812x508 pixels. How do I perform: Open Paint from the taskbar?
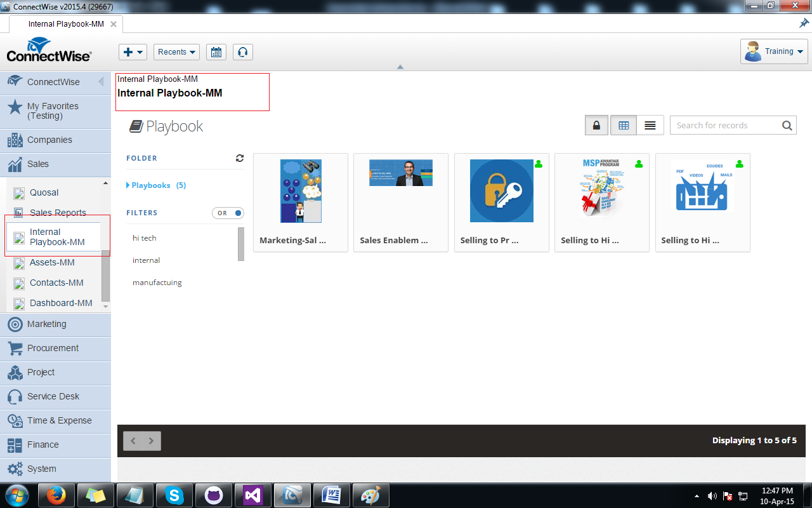[370, 495]
